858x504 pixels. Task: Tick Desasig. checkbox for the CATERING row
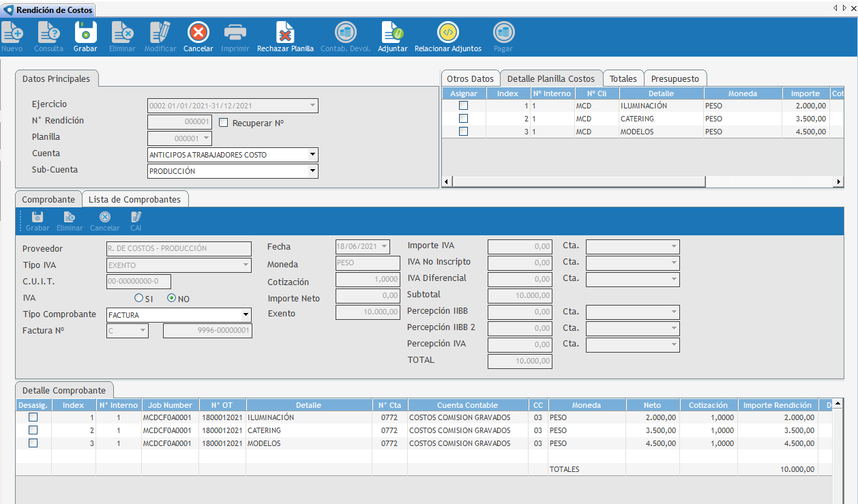tap(33, 430)
